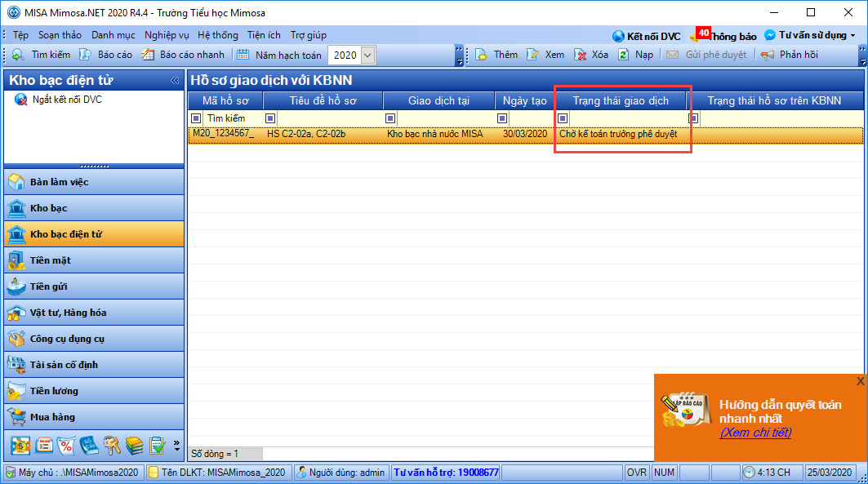Open the Công cụ dụng cụ module
The image size is (868, 484).
pos(94,339)
